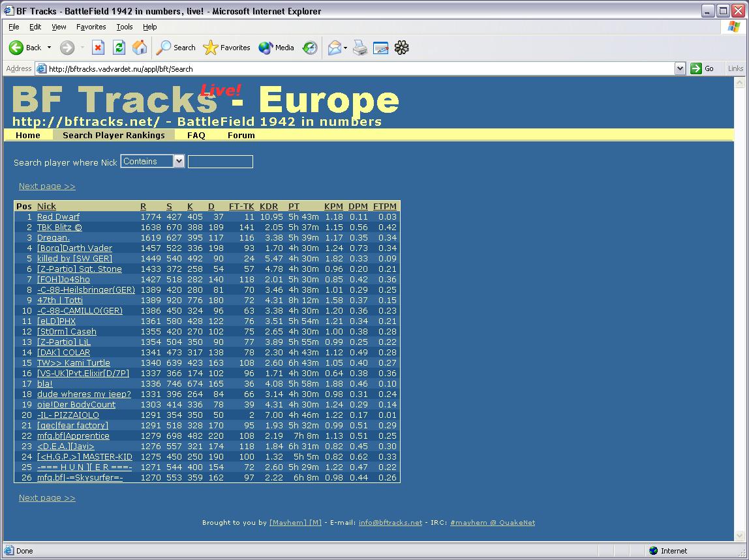Image resolution: width=749 pixels, height=560 pixels.
Task: Open the Tools menu
Action: 125,27
